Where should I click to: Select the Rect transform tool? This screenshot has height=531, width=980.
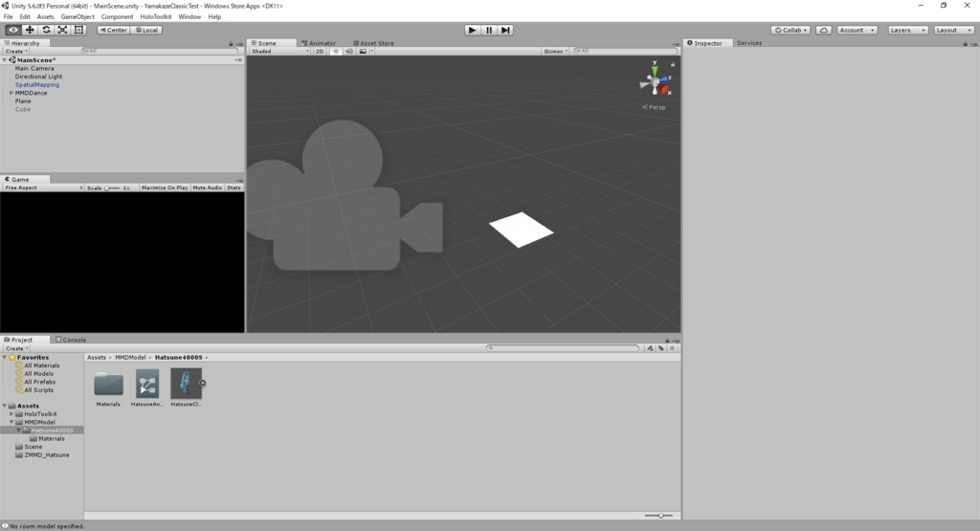click(x=78, y=30)
